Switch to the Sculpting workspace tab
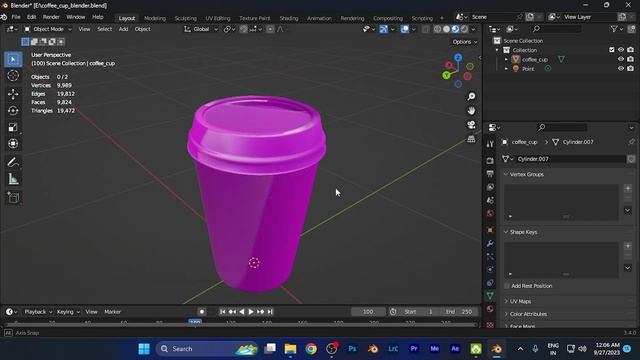 (185, 18)
